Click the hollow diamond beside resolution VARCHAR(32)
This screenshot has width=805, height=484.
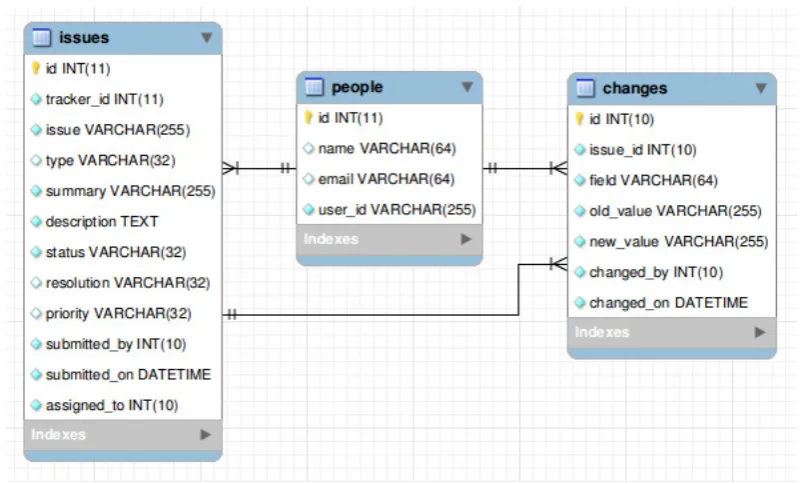point(36,283)
